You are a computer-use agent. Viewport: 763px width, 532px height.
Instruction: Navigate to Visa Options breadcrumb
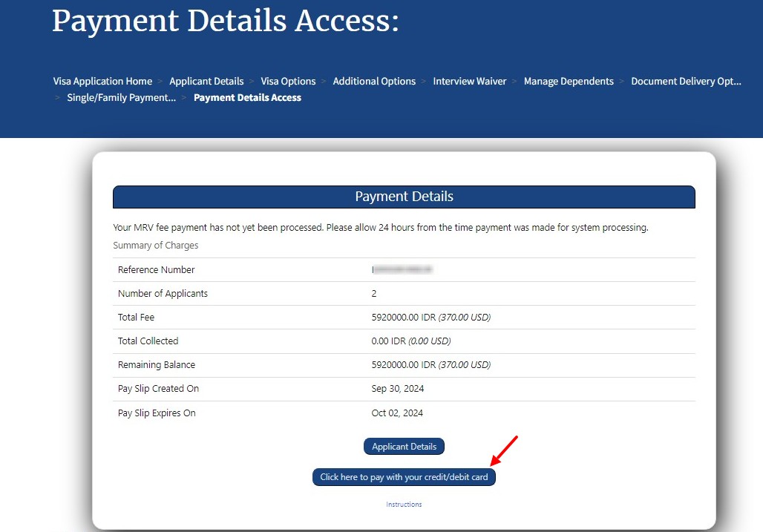pyautogui.click(x=288, y=82)
